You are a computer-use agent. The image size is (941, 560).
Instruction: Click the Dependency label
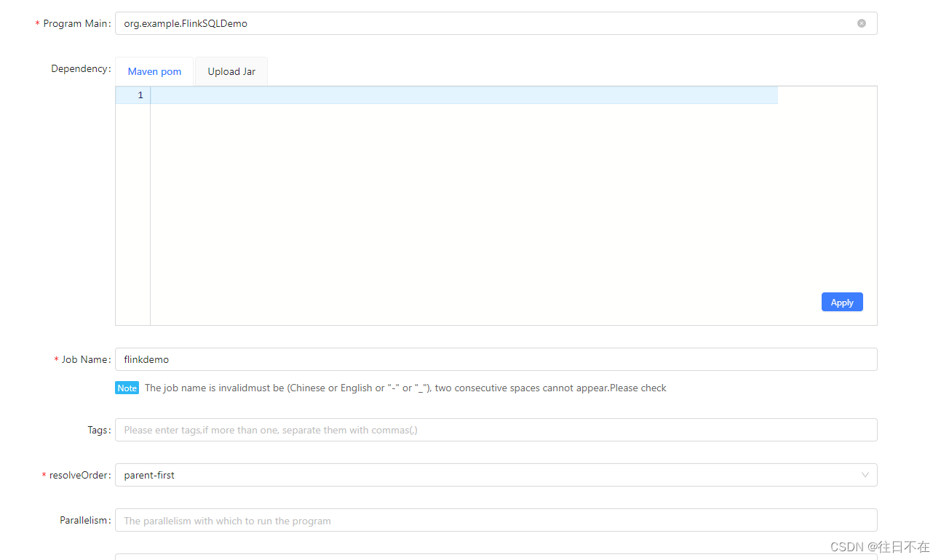tap(80, 69)
